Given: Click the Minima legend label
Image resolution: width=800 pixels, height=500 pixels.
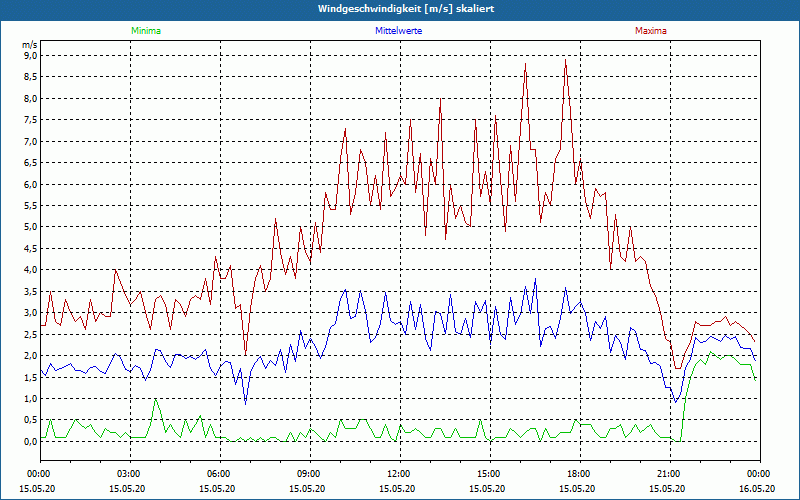Looking at the screenshot, I should [146, 31].
